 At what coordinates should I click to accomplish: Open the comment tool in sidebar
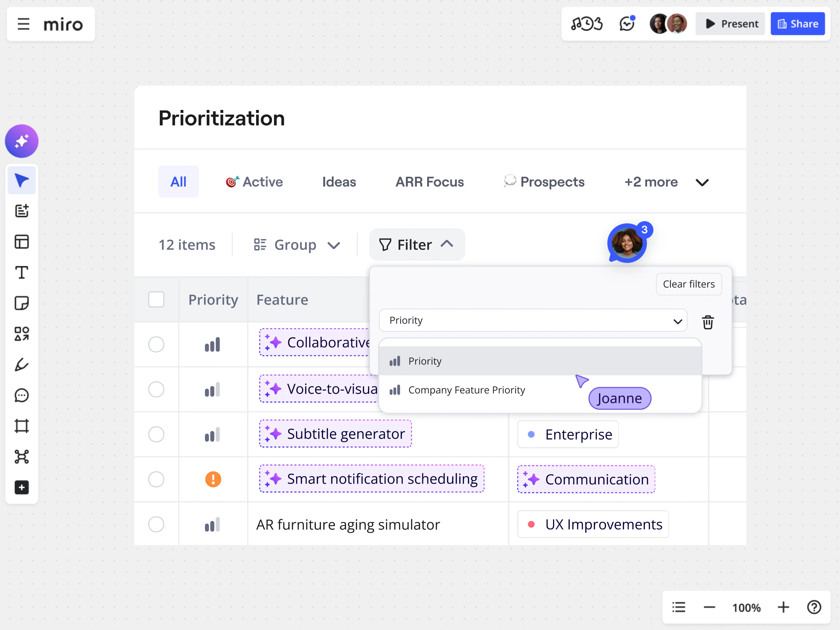click(x=22, y=395)
